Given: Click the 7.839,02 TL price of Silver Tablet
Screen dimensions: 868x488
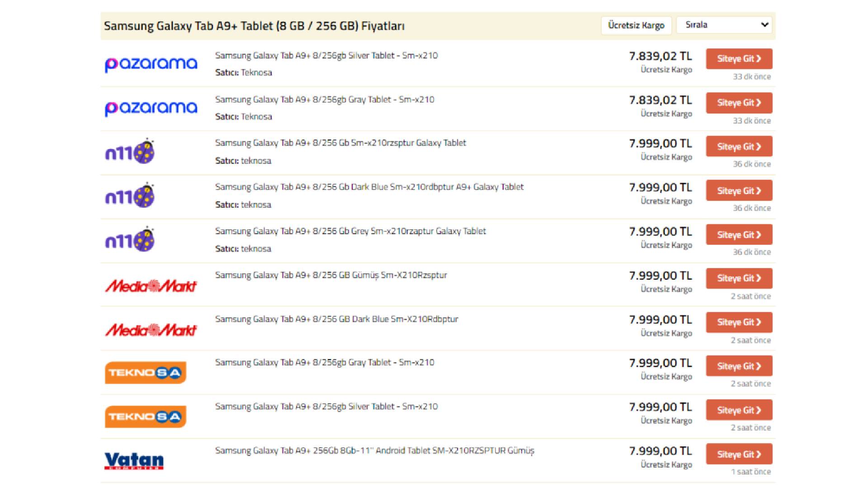Looking at the screenshot, I should [660, 56].
